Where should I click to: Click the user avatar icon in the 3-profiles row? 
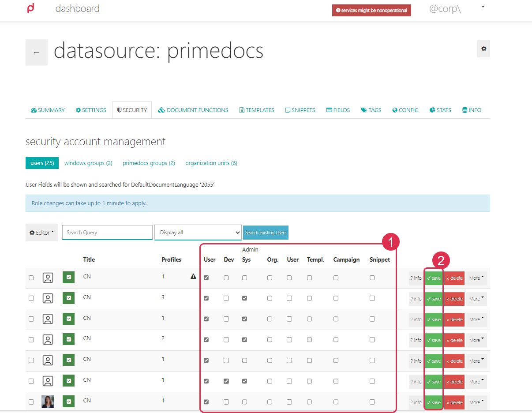click(48, 298)
